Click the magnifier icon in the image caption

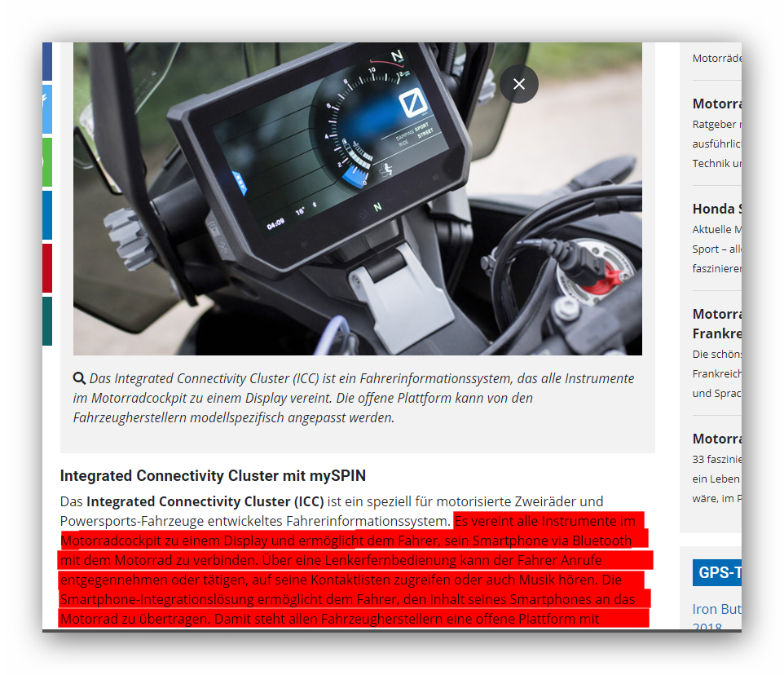(x=79, y=378)
